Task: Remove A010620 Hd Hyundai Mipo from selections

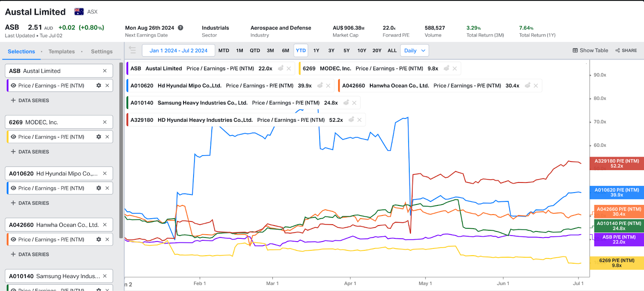Action: point(105,174)
